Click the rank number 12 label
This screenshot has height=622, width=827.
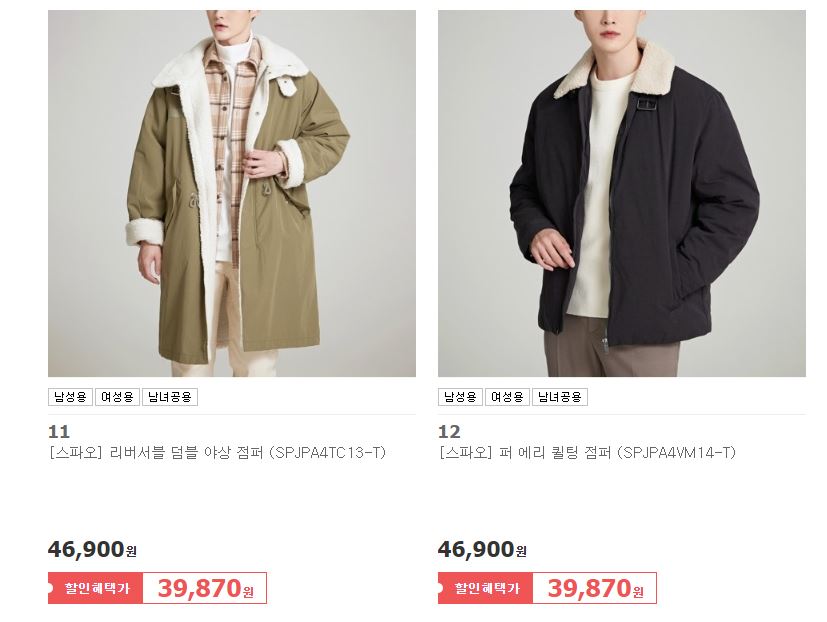click(449, 432)
